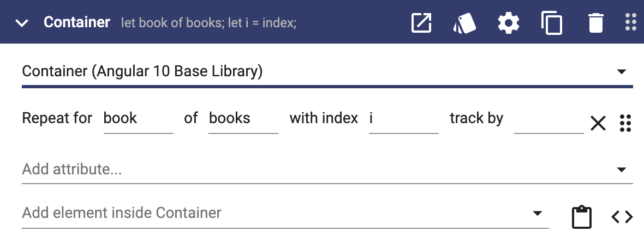Delete the Container with the trash icon
Viewport: 644px width, 243px height.
click(x=595, y=23)
